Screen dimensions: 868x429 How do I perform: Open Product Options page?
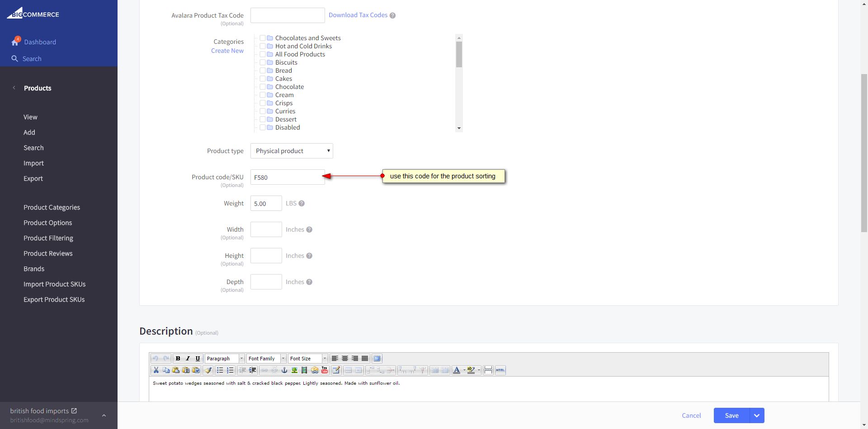pyautogui.click(x=47, y=223)
